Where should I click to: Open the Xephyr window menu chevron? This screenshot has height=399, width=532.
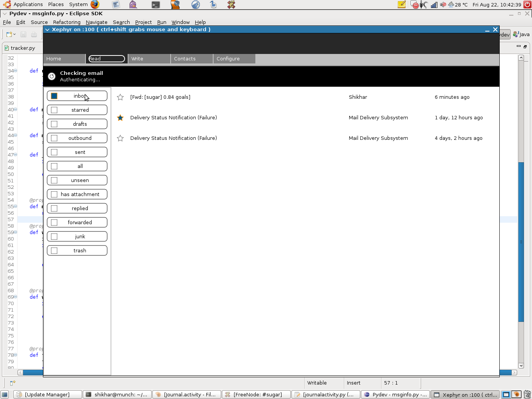[47, 30]
